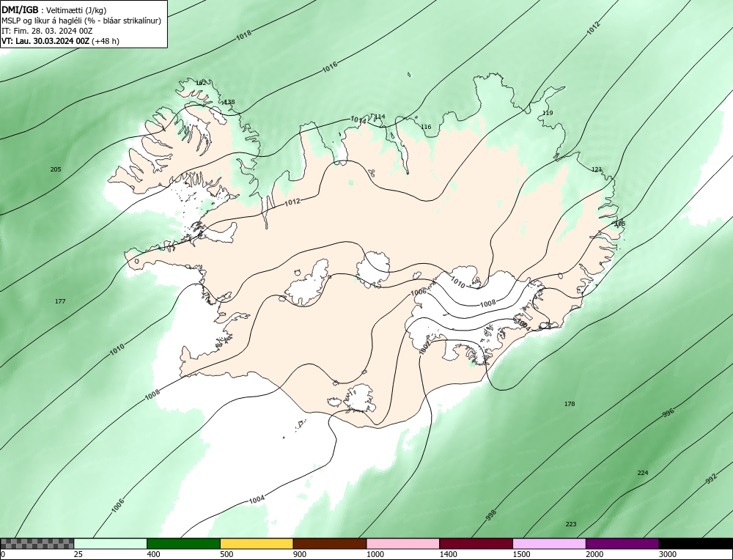Image resolution: width=733 pixels, height=560 pixels.
Task: Select the light green 25–400 legend swatch
Action: click(x=111, y=544)
